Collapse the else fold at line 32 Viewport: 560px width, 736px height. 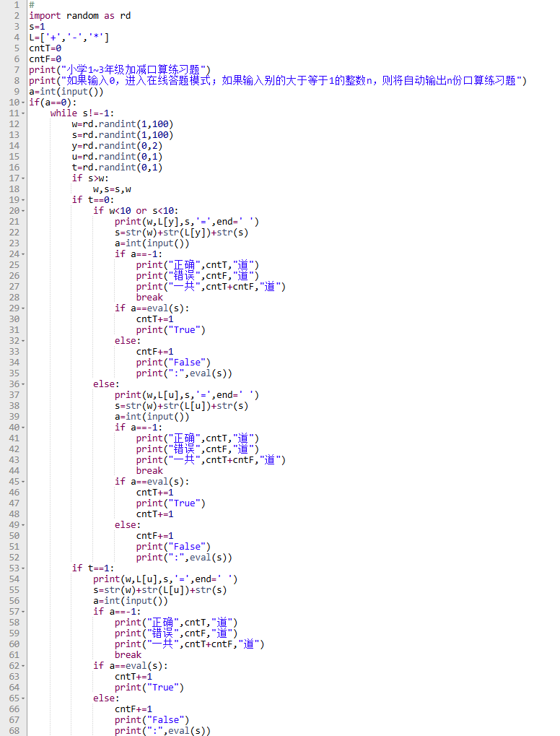23,341
